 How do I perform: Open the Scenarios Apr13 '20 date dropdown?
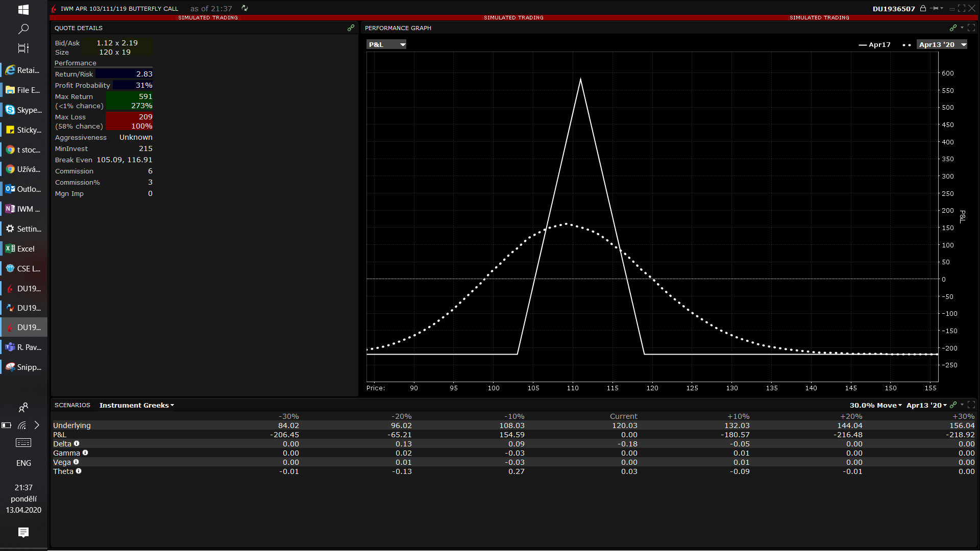pos(926,405)
